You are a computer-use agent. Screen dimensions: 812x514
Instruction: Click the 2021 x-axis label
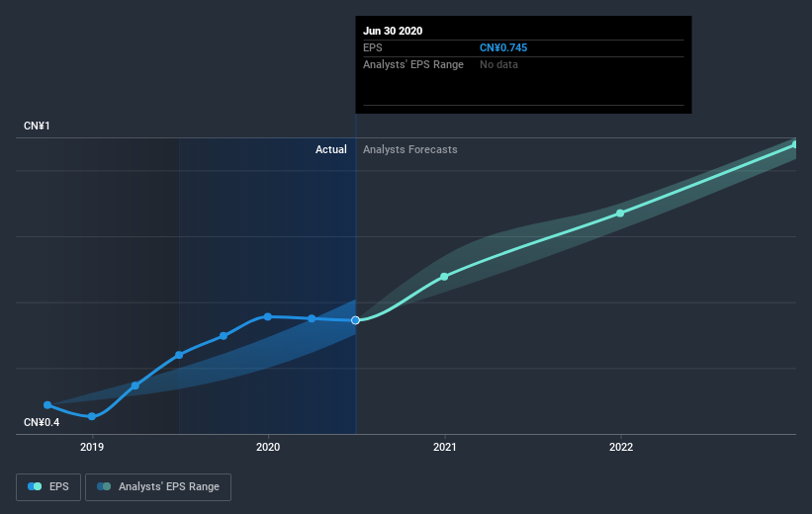[x=444, y=447]
